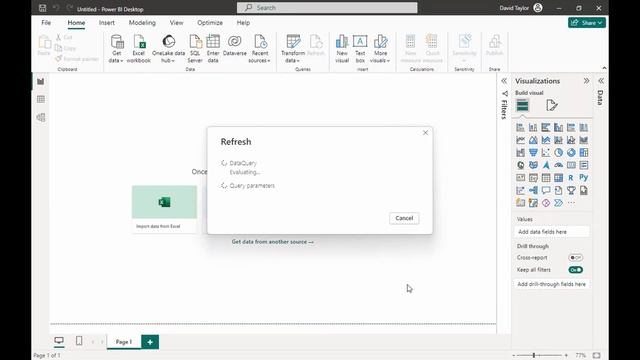Select the Multi-row card visual
Image resolution: width=640 pixels, height=360 pixels.
click(584, 165)
